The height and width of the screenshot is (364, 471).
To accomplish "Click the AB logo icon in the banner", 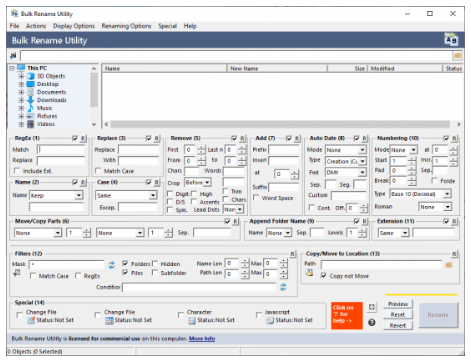I will 451,40.
